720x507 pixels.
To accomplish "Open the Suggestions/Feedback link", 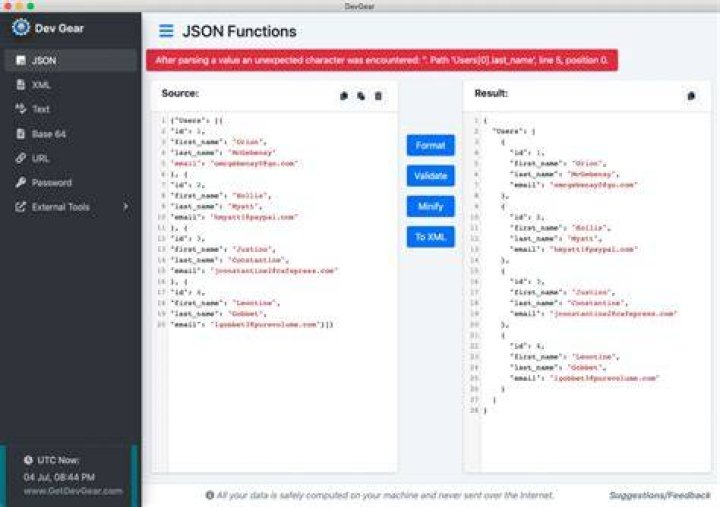I will pyautogui.click(x=659, y=495).
